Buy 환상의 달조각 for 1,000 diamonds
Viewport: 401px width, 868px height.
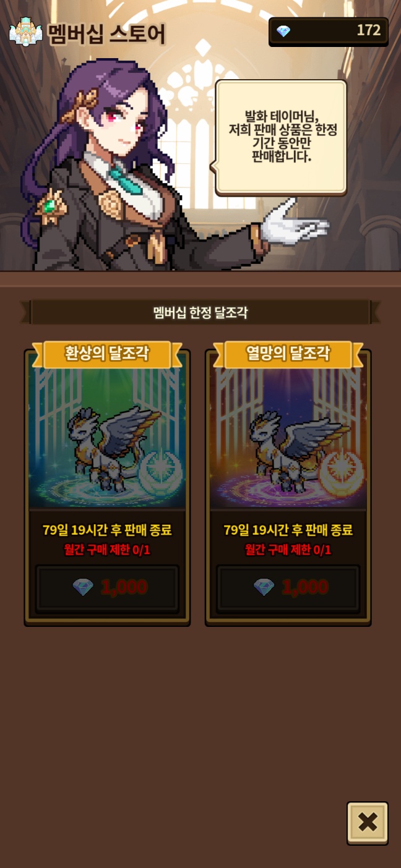click(x=107, y=588)
